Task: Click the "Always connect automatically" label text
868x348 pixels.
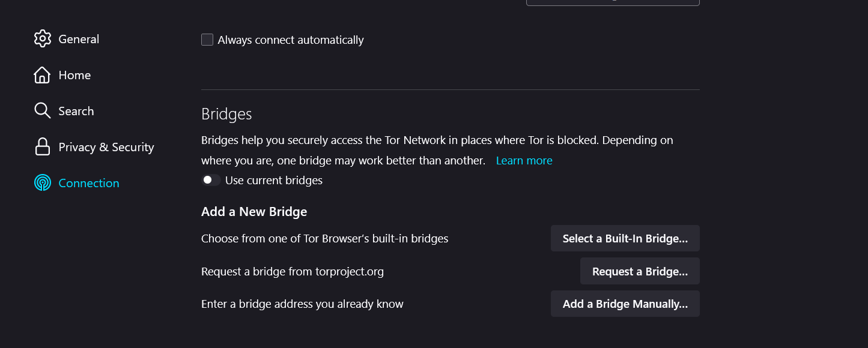Action: [291, 40]
